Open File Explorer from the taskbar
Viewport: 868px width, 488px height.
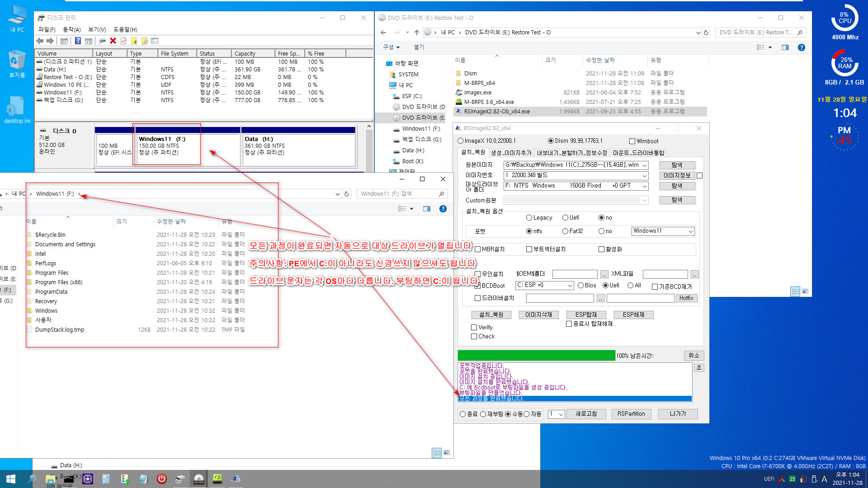click(x=51, y=479)
